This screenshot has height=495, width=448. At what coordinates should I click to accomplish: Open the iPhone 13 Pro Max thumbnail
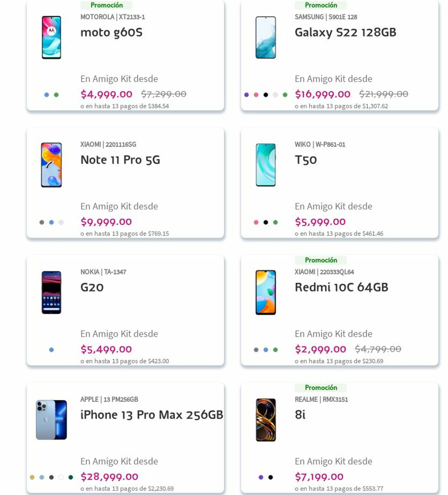click(x=51, y=420)
